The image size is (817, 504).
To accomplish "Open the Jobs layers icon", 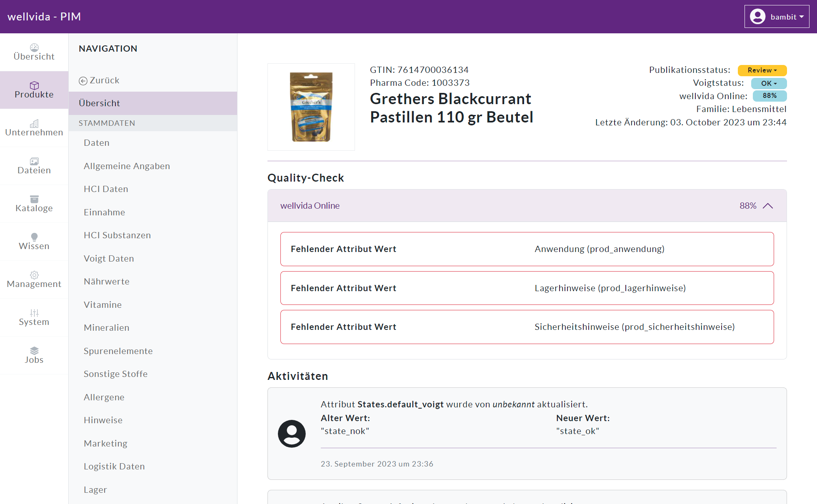I will (34, 351).
